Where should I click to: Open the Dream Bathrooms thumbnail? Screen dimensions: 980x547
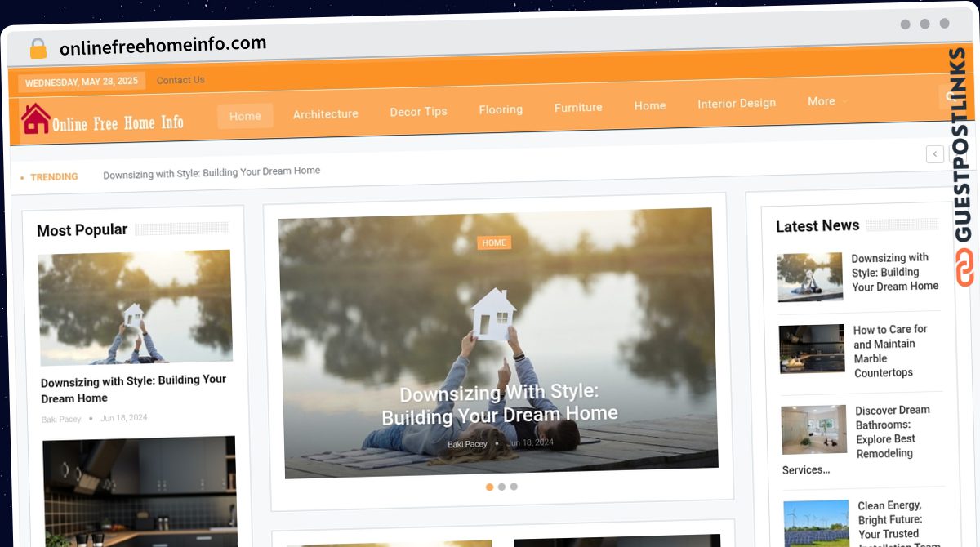814,429
